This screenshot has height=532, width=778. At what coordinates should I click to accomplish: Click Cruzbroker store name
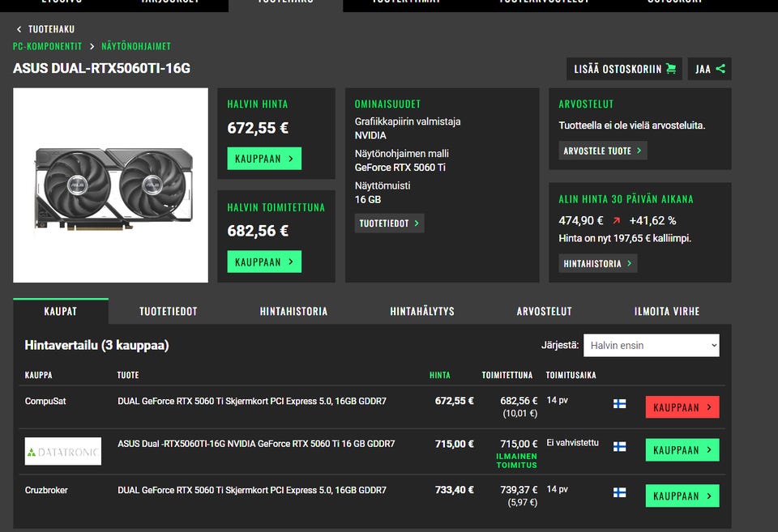tap(46, 490)
